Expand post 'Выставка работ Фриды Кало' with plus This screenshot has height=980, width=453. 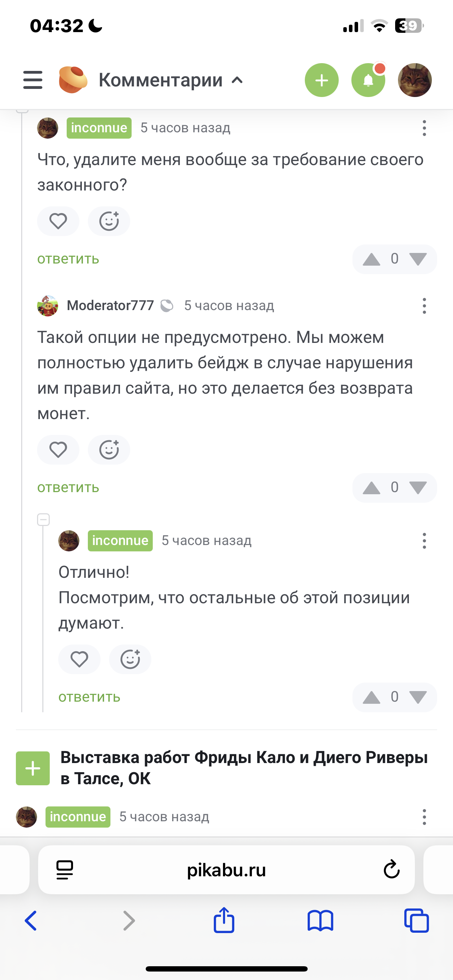click(33, 768)
